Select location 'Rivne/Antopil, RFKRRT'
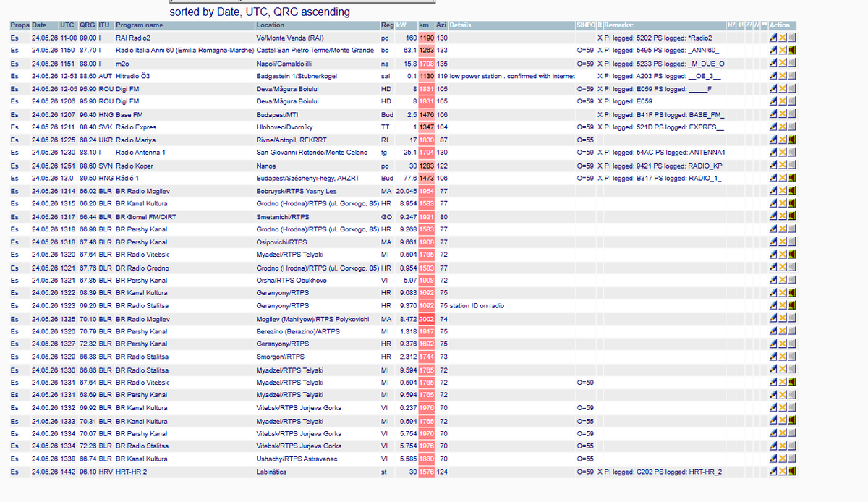This screenshot has width=868, height=502. (291, 140)
